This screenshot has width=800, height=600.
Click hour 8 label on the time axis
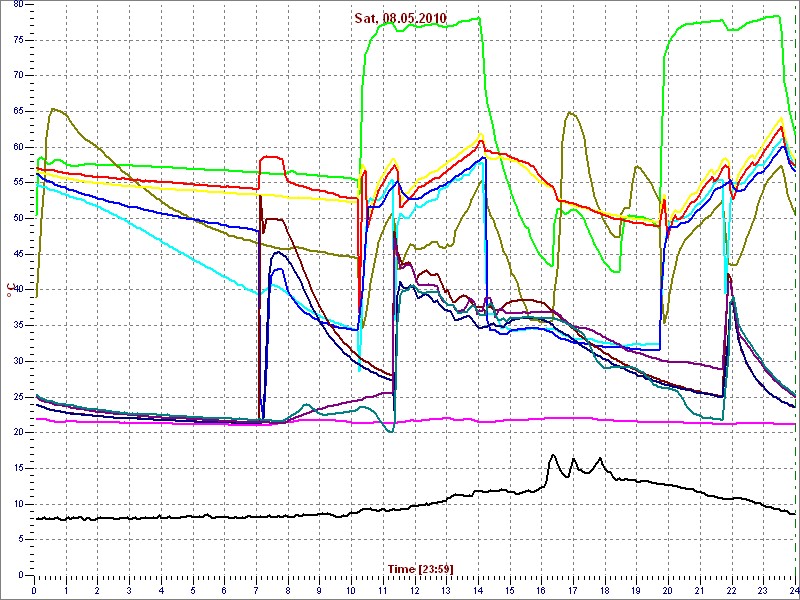[x=288, y=591]
